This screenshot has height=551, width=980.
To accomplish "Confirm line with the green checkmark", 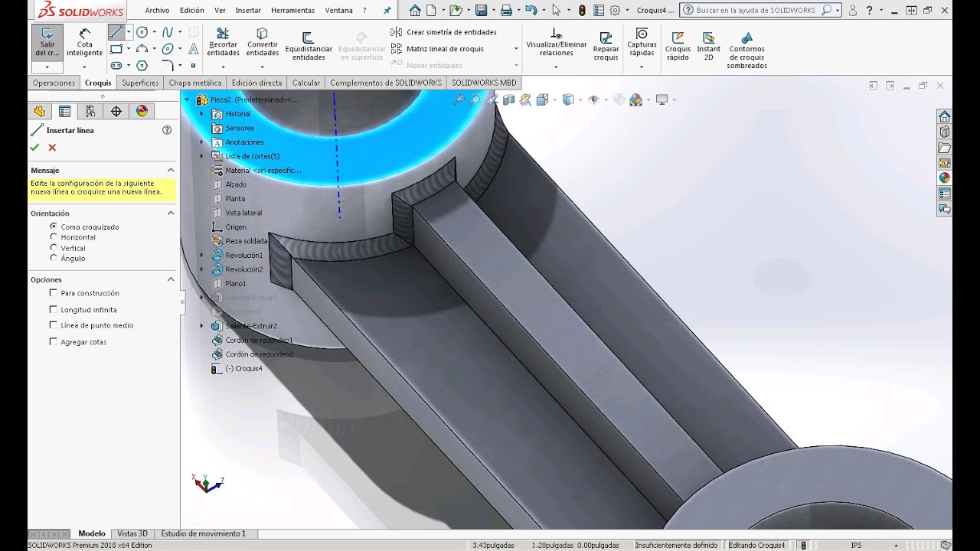I will coord(34,147).
